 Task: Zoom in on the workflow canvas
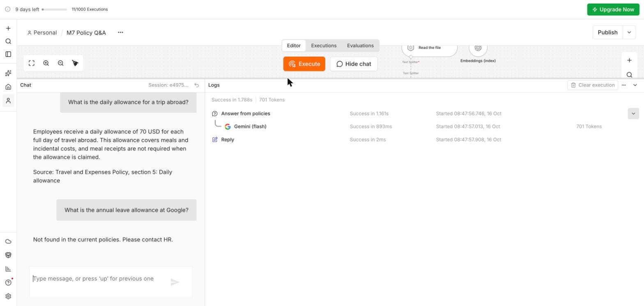46,63
